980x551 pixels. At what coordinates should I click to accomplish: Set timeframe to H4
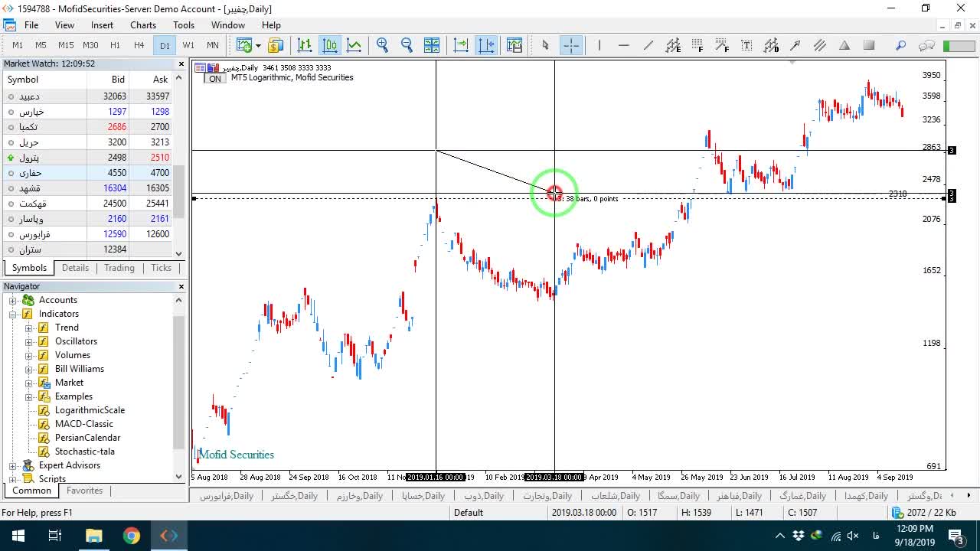[x=139, y=45]
